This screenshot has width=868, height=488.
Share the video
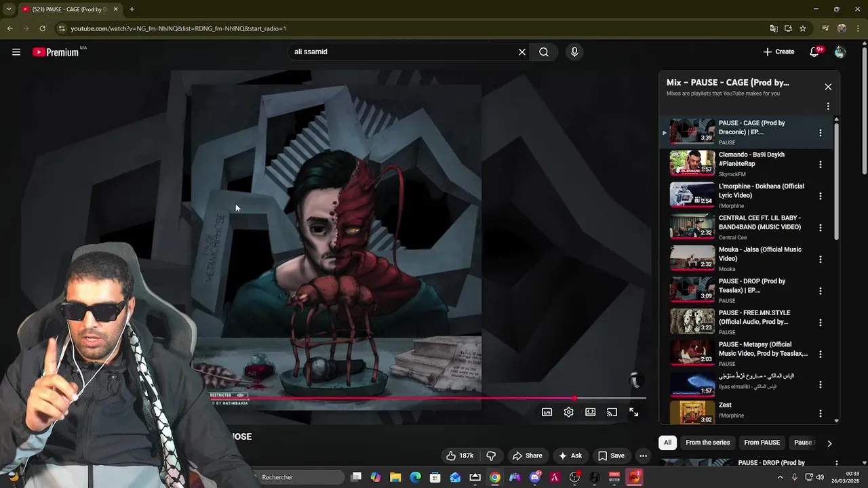pos(528,455)
